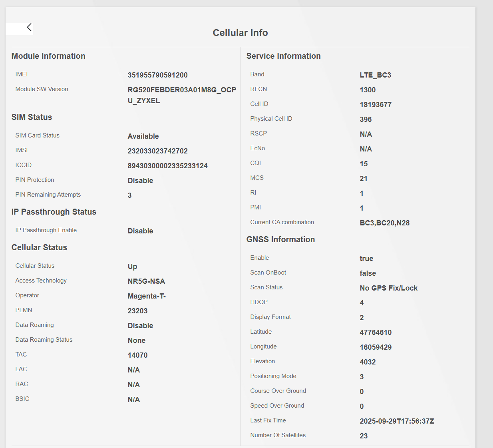Image resolution: width=493 pixels, height=448 pixels.
Task: Select the EcNo N/A value
Action: pos(366,149)
